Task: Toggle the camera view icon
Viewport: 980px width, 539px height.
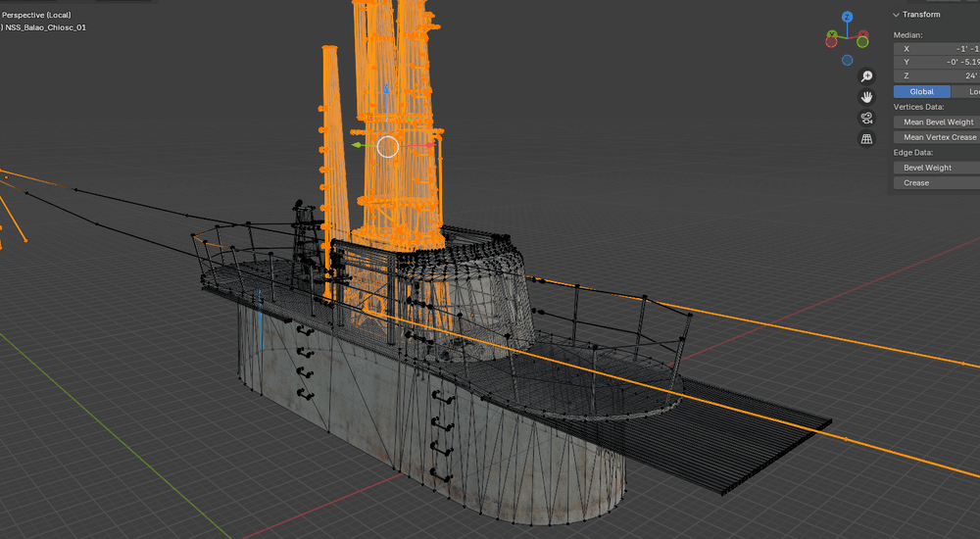Action: click(x=866, y=119)
